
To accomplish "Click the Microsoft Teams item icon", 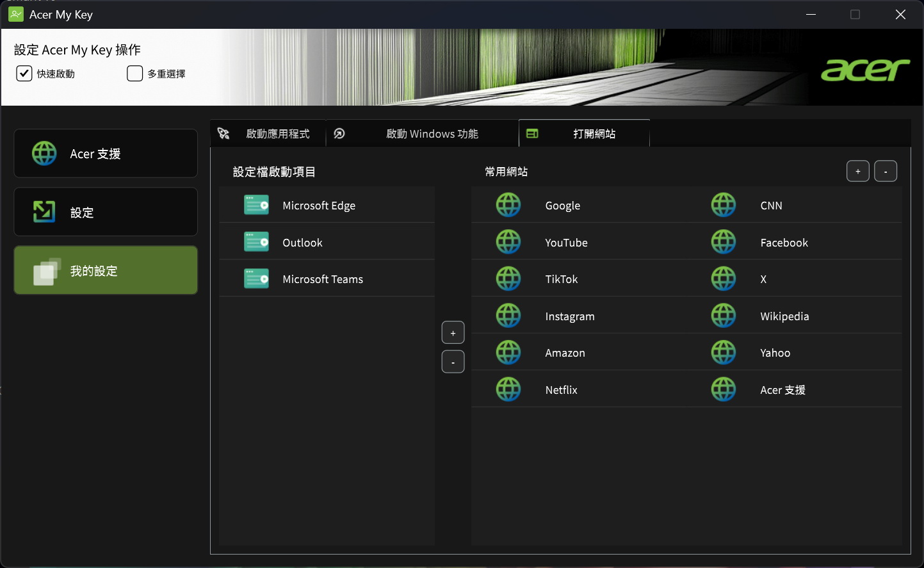I will pyautogui.click(x=256, y=279).
